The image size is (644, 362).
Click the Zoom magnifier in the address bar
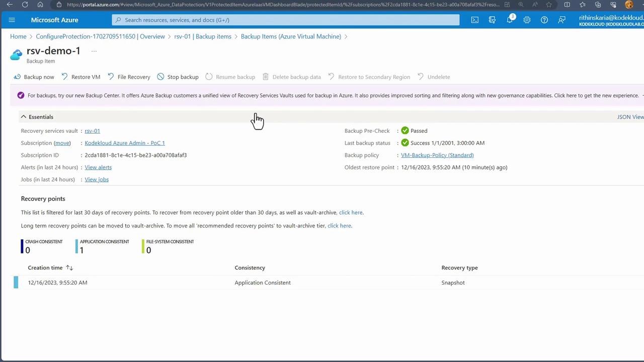point(521,5)
